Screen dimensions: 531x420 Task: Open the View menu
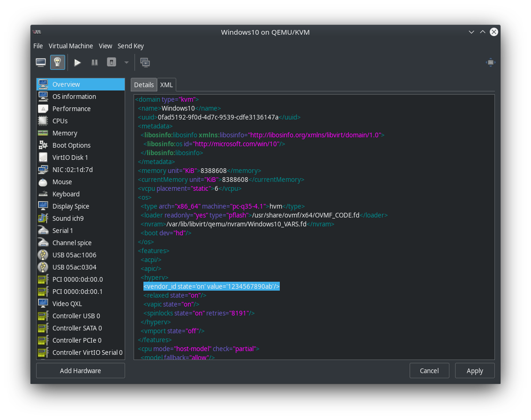pos(105,46)
